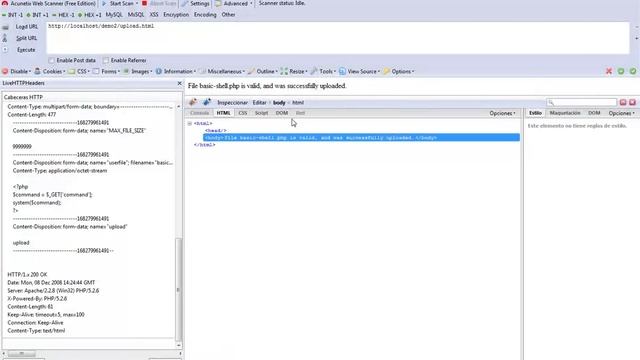The image size is (640, 360).
Task: Click the last green check status icon
Action: pyautogui.click(x=633, y=71)
